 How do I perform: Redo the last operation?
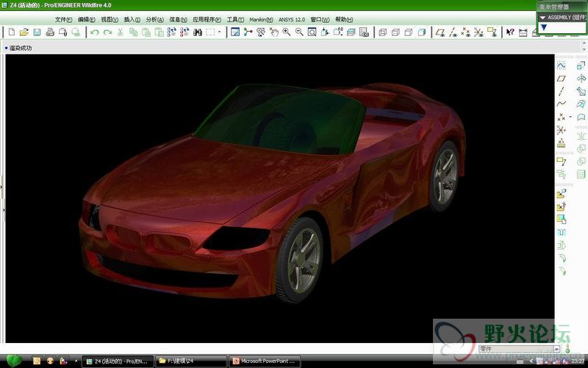pyautogui.click(x=107, y=32)
